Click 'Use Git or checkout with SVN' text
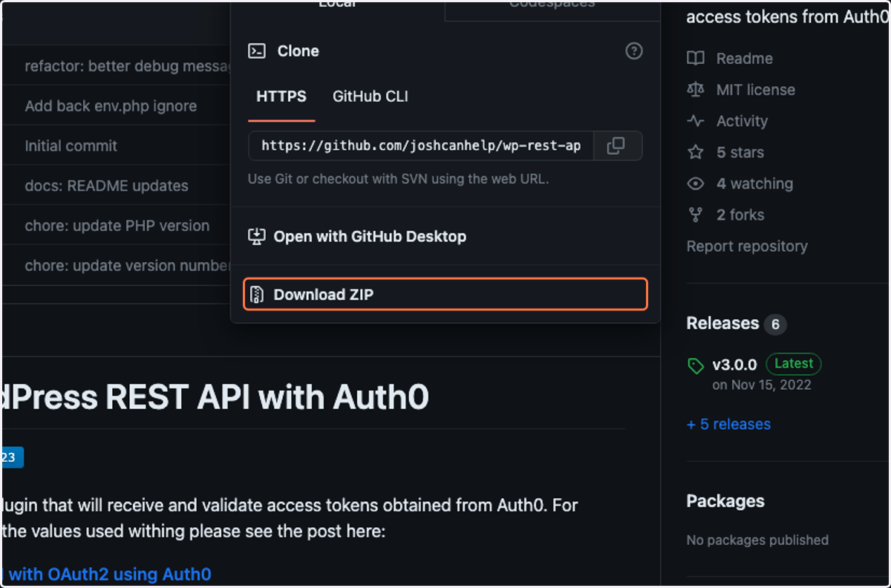The width and height of the screenshot is (891, 588). tap(398, 179)
